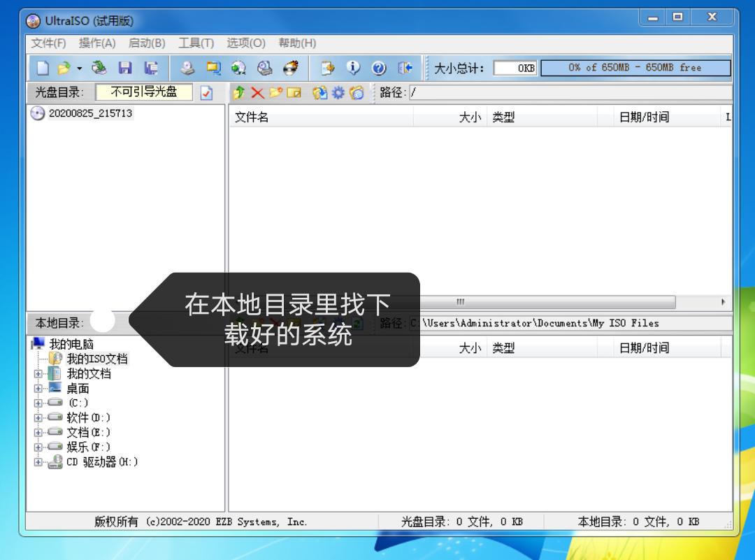Save the current ISO image
Viewport: 755px width, 560px height.
(x=126, y=69)
